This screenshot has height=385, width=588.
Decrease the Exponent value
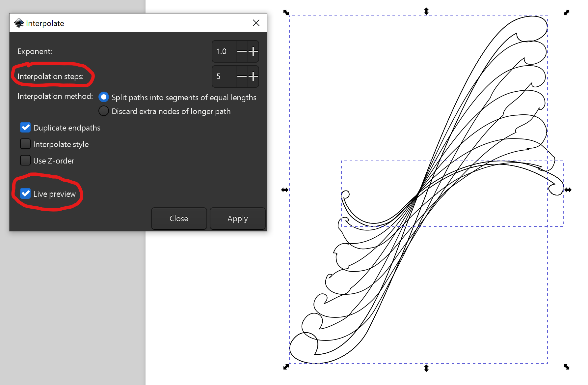tap(242, 51)
